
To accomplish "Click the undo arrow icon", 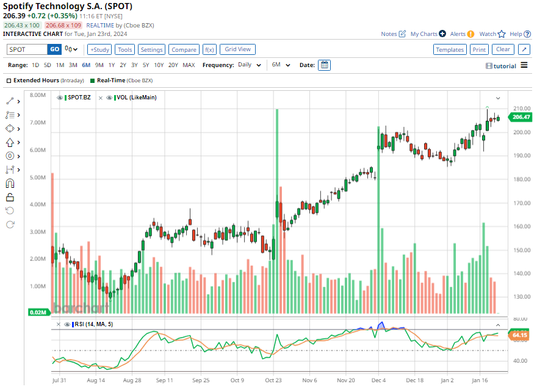I will coord(10,210).
